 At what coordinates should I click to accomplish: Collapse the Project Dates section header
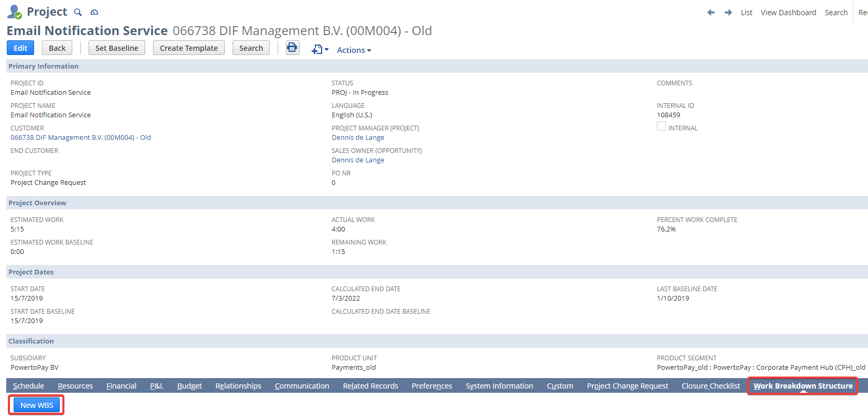437,272
